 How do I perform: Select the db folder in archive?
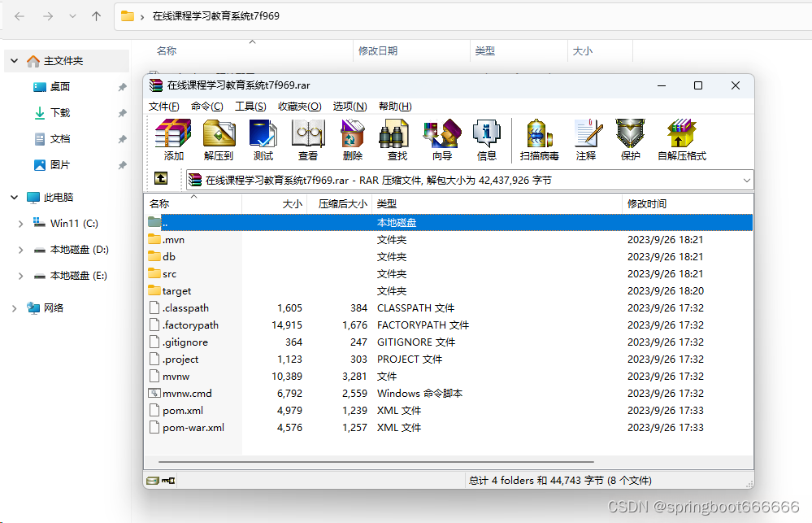[x=169, y=256]
